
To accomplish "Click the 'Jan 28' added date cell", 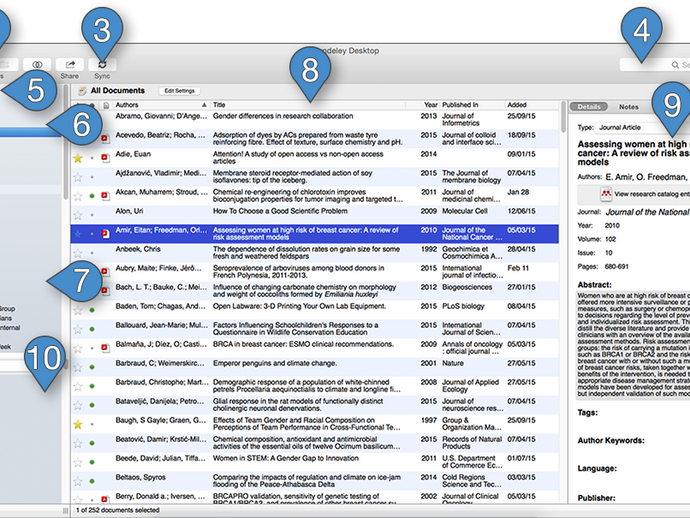I will [518, 192].
